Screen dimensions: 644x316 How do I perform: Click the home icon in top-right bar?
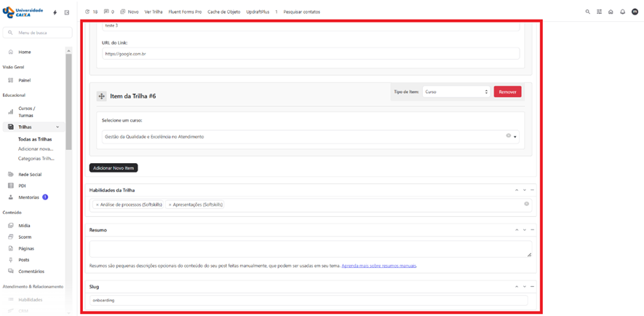pyautogui.click(x=611, y=12)
